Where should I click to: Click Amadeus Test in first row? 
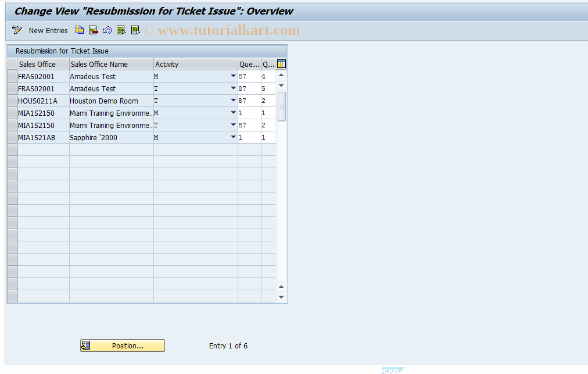pos(112,76)
